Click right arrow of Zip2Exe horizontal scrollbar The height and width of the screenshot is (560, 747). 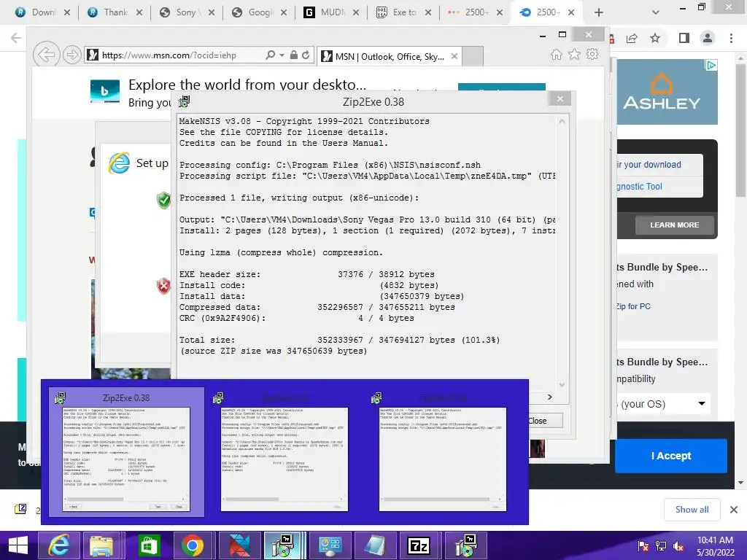pos(550,397)
